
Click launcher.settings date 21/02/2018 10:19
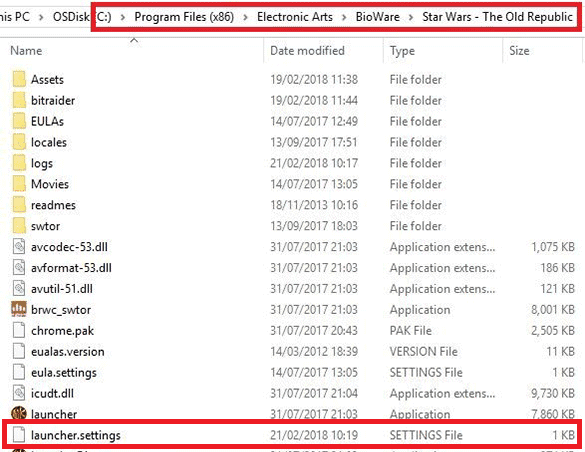pos(314,435)
